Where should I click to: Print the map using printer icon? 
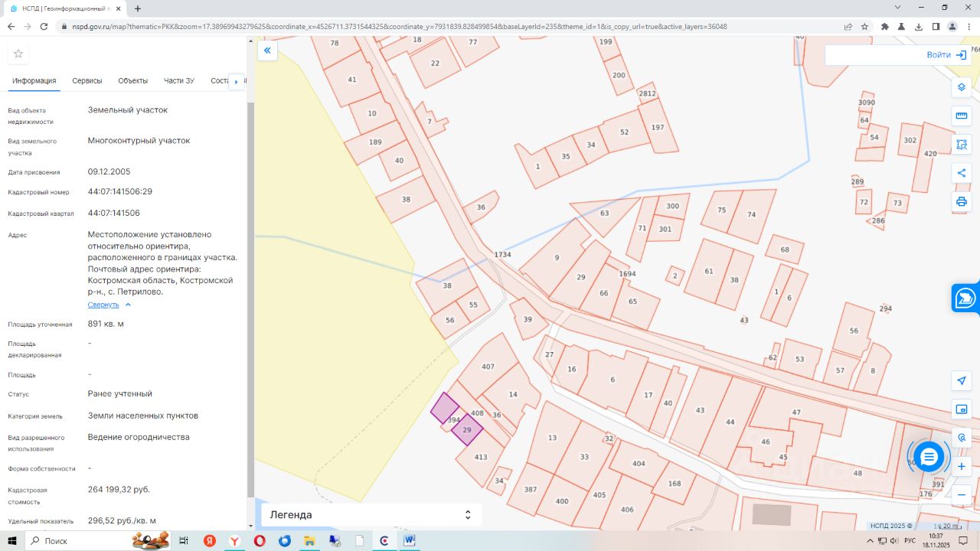click(x=962, y=202)
